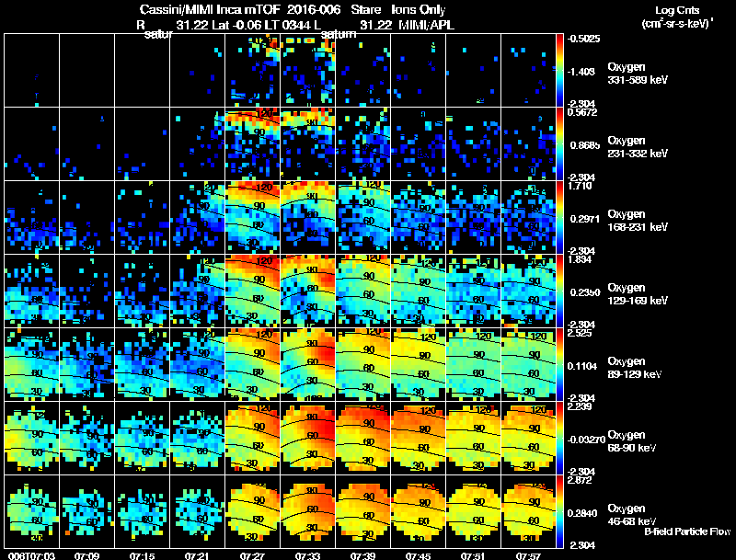Open the 07:57 panel of Oxygen 331-589 keV
The width and height of the screenshot is (736, 560).
click(528, 71)
